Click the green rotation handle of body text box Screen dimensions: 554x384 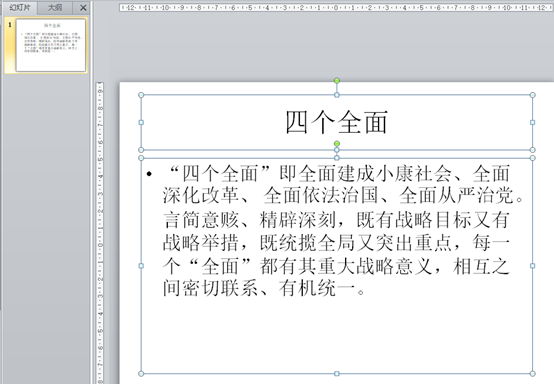(x=337, y=144)
